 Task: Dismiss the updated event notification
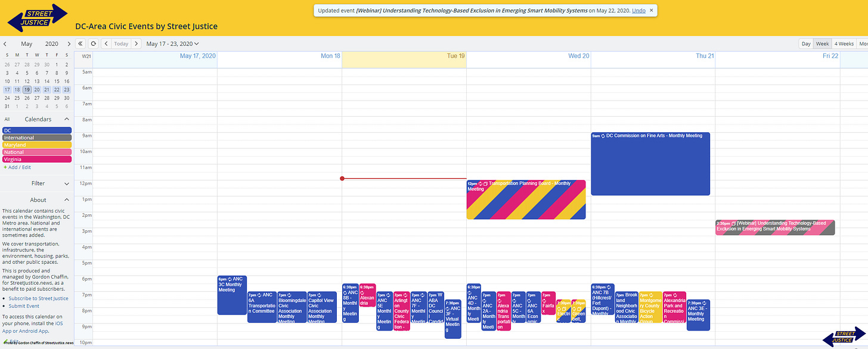coord(652,11)
